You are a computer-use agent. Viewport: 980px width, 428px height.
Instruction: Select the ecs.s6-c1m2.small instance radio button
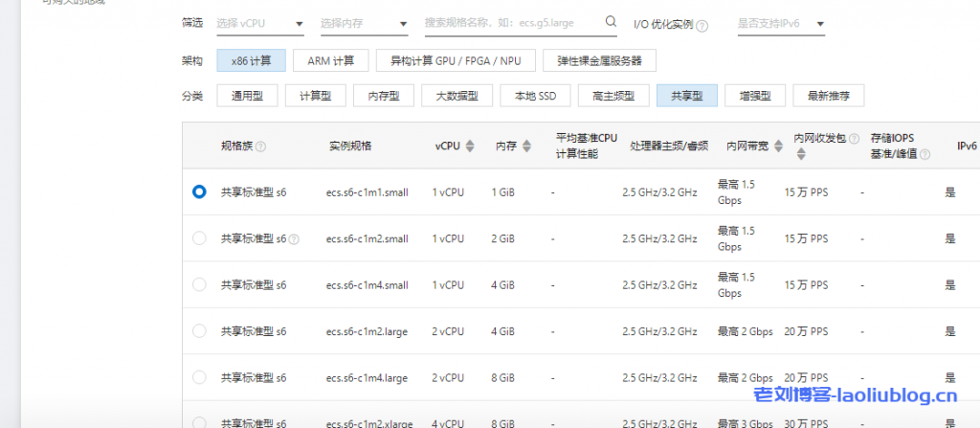point(199,238)
